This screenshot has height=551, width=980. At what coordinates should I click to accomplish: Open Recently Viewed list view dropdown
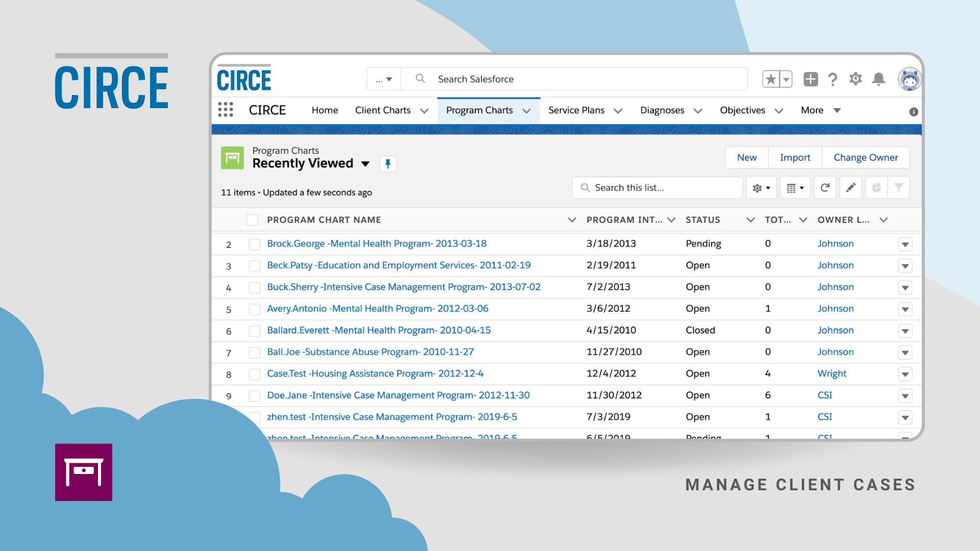365,164
